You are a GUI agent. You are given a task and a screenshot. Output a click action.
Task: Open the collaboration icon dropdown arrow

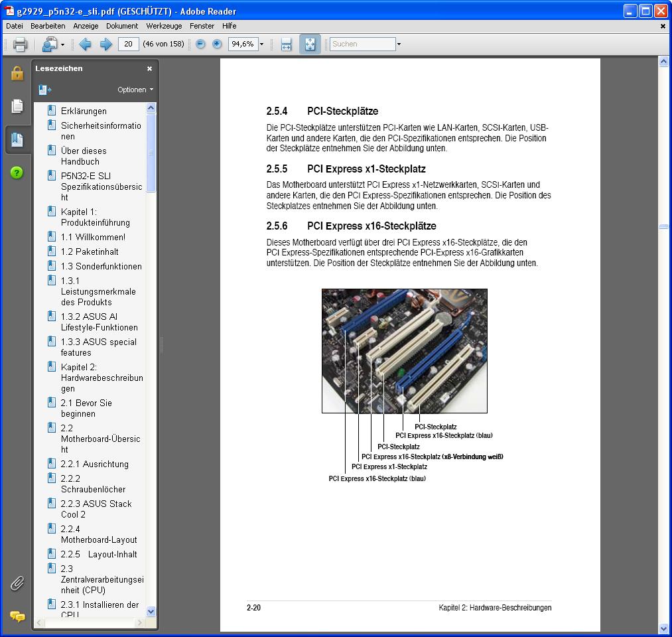pyautogui.click(x=62, y=44)
